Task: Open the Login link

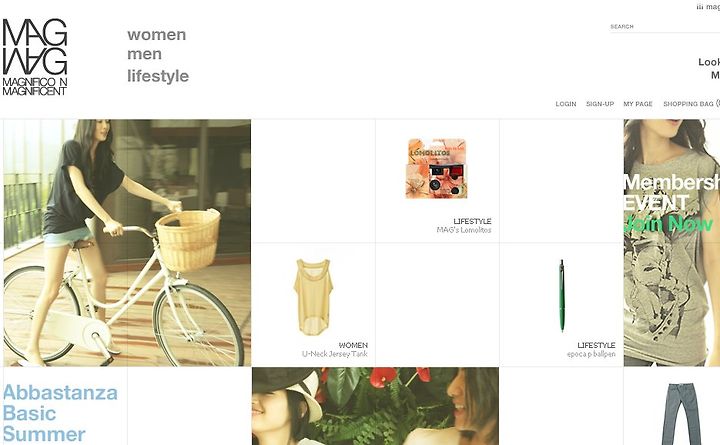Action: click(x=566, y=104)
